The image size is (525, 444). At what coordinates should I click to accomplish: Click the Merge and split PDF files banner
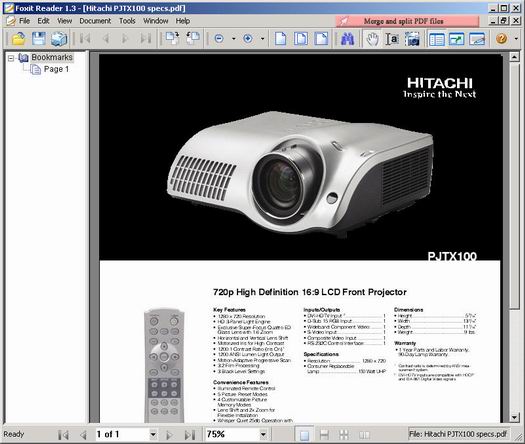coord(407,21)
